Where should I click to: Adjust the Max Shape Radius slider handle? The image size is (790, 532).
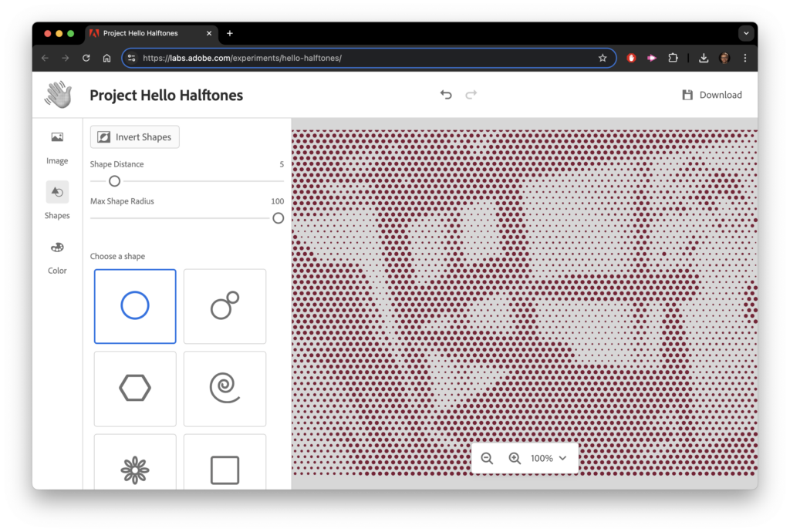click(278, 218)
